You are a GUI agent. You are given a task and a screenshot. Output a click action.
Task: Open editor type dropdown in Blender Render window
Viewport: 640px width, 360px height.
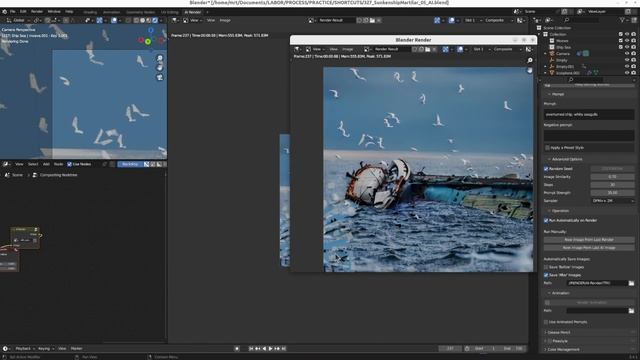298,49
